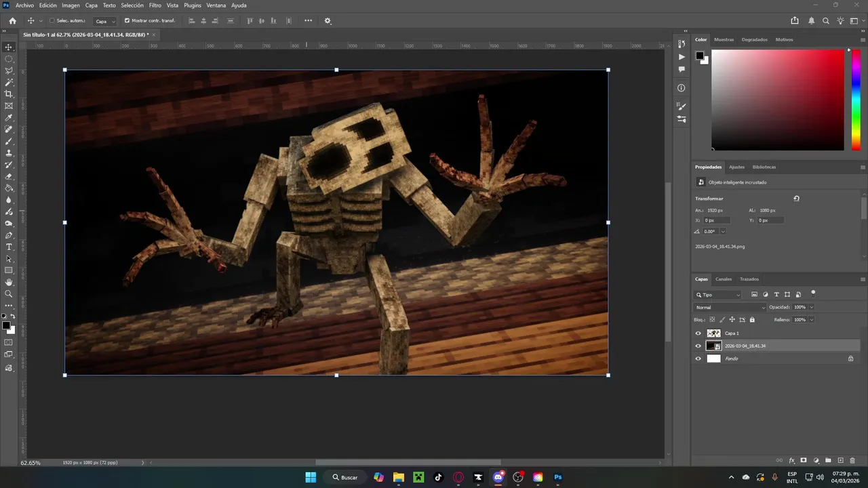Select the Brush tool
The width and height of the screenshot is (868, 488).
click(9, 141)
